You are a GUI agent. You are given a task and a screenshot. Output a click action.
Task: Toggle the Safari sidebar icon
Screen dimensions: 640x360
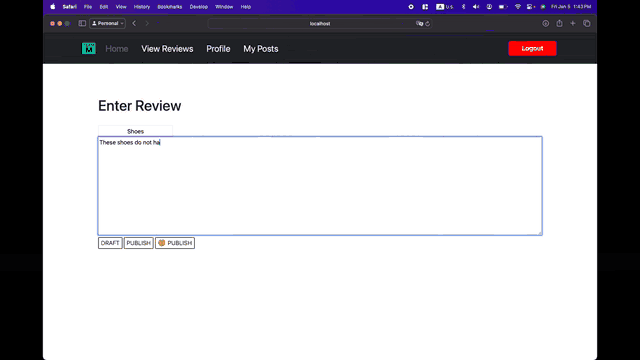pyautogui.click(x=82, y=23)
